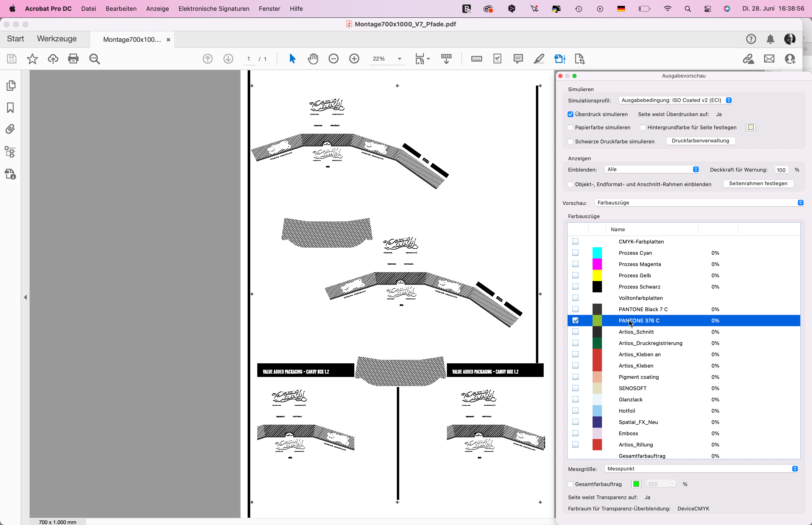812x525 pixels.
Task: Open Gesamtfarbauftrag 320 percent dropdown
Action: (x=661, y=484)
